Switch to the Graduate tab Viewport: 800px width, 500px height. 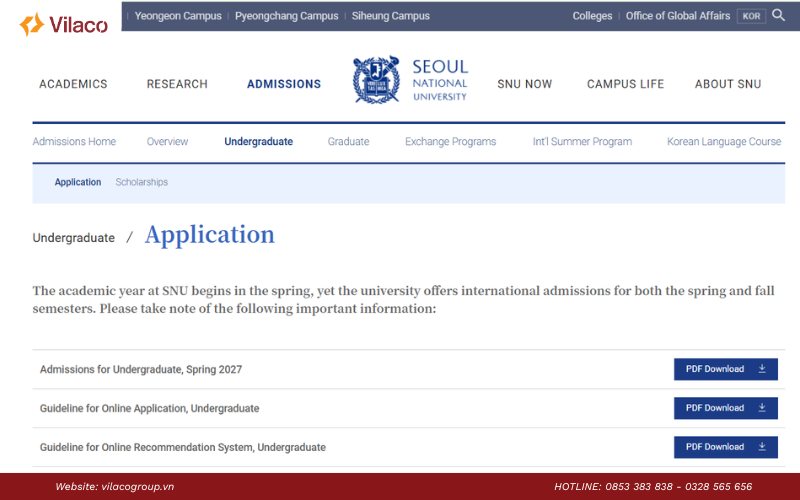348,141
